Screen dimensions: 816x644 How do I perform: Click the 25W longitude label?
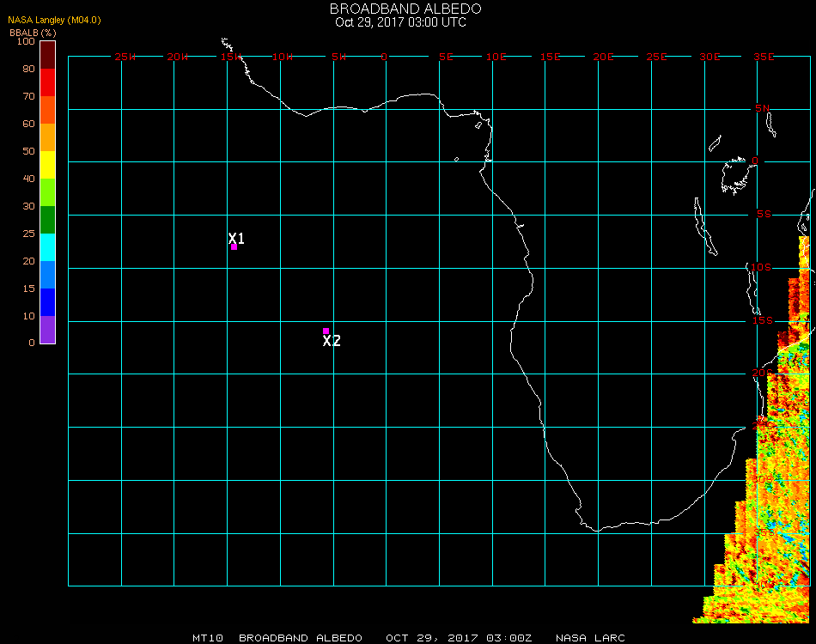coord(125,57)
